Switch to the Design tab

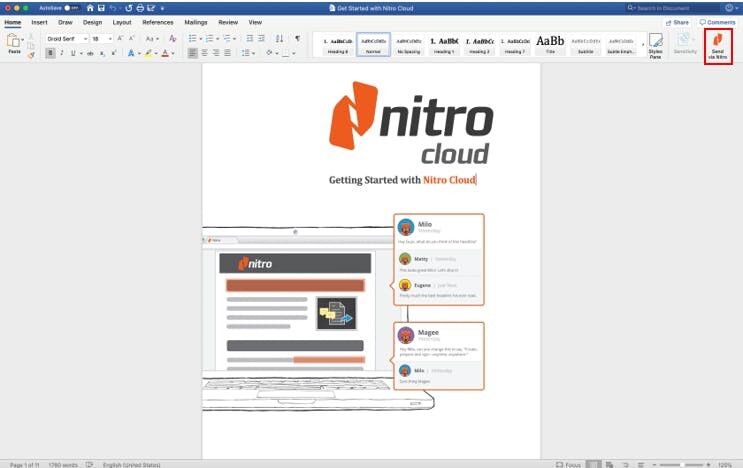click(x=92, y=22)
